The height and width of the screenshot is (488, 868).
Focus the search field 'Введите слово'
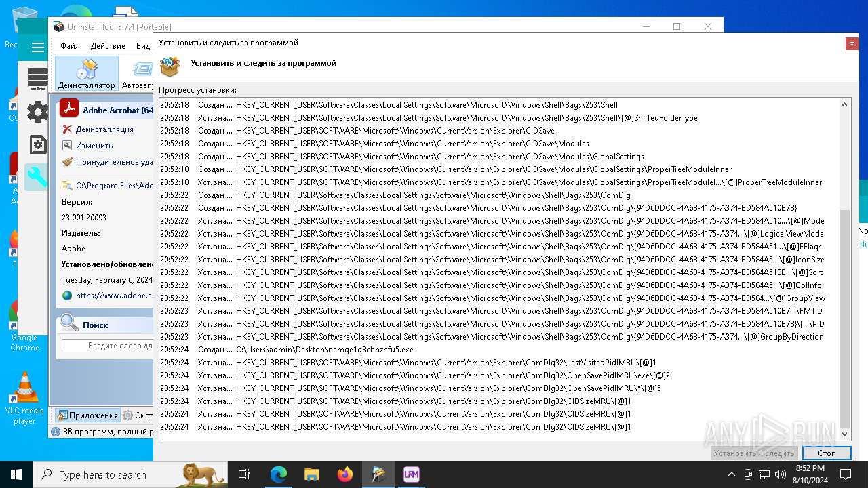click(x=107, y=346)
